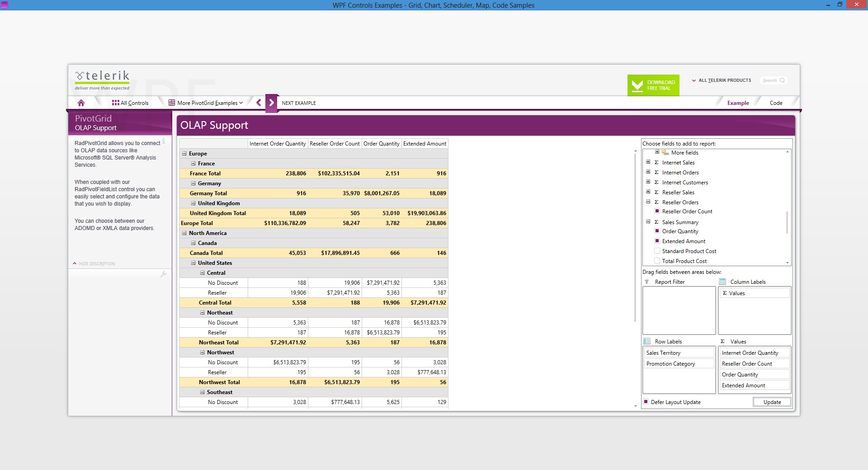868x470 pixels.
Task: Click sigma icon beside Internet Customers
Action: point(656,183)
